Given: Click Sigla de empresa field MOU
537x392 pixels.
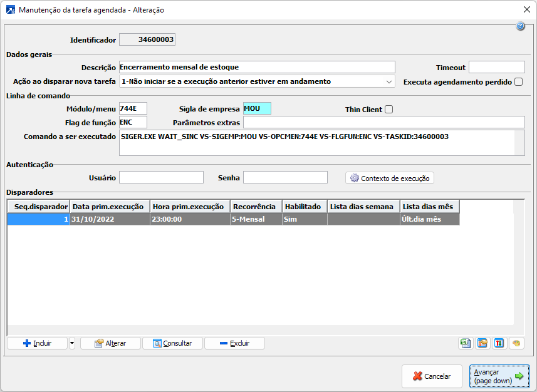Looking at the screenshot, I should (x=257, y=108).
